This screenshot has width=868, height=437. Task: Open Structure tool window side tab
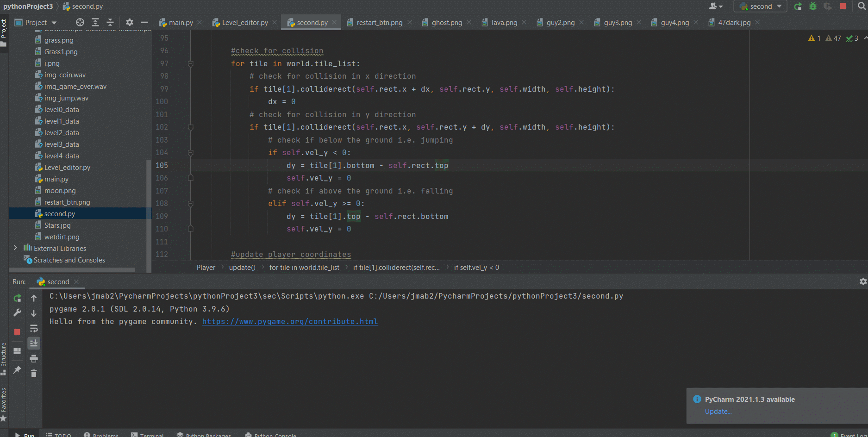click(4, 359)
